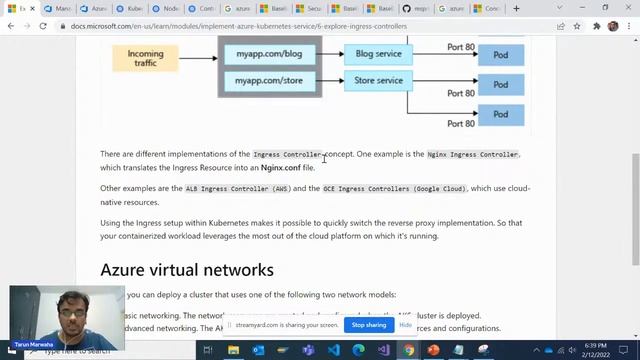Click the webcam thumbnail of Tarun Marwaha
Image resolution: width=640 pixels, height=360 pixels.
click(67, 318)
